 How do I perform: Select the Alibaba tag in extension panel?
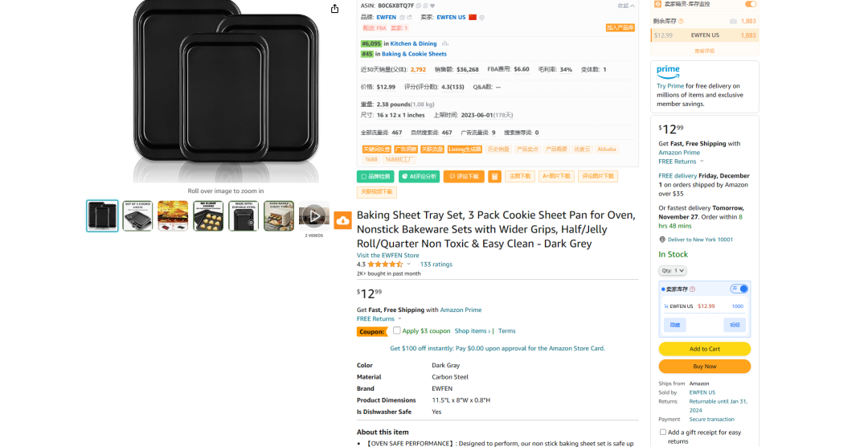click(x=607, y=150)
